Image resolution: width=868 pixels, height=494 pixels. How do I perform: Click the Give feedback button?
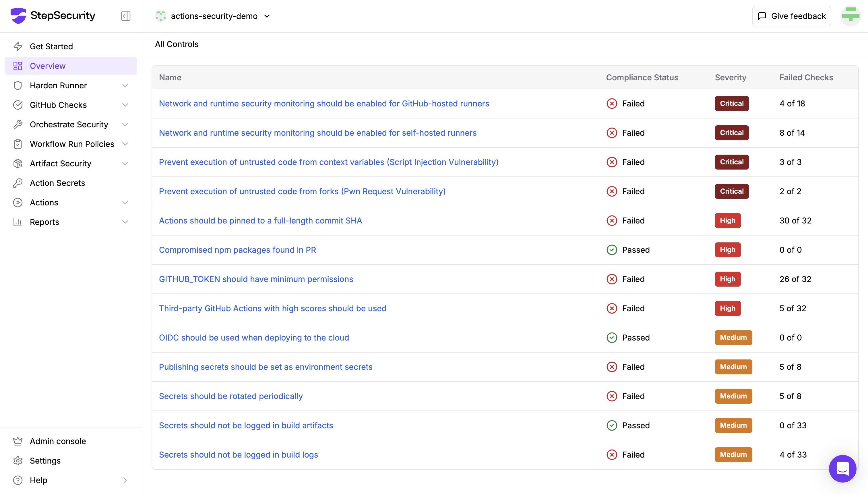point(791,16)
